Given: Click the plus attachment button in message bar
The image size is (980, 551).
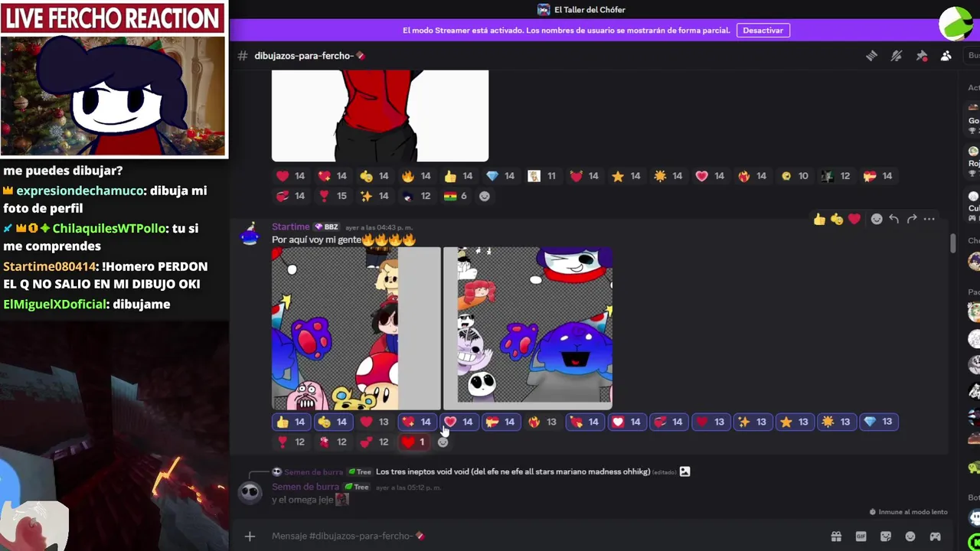Looking at the screenshot, I should point(250,536).
